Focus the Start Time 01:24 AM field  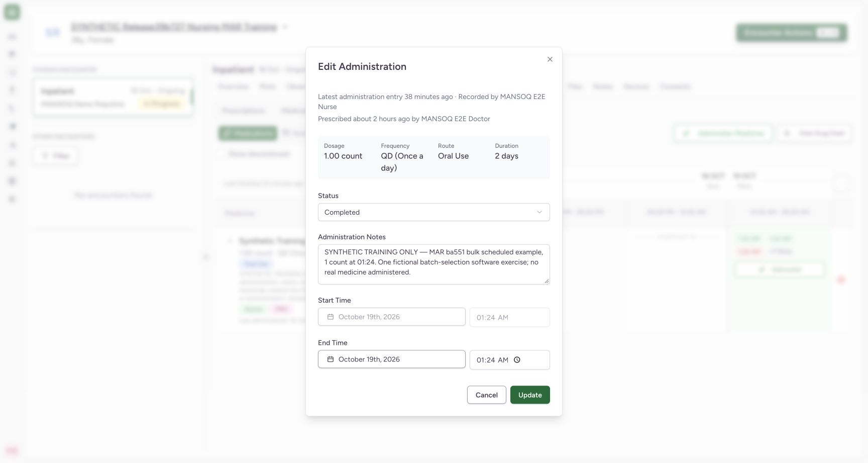510,317
